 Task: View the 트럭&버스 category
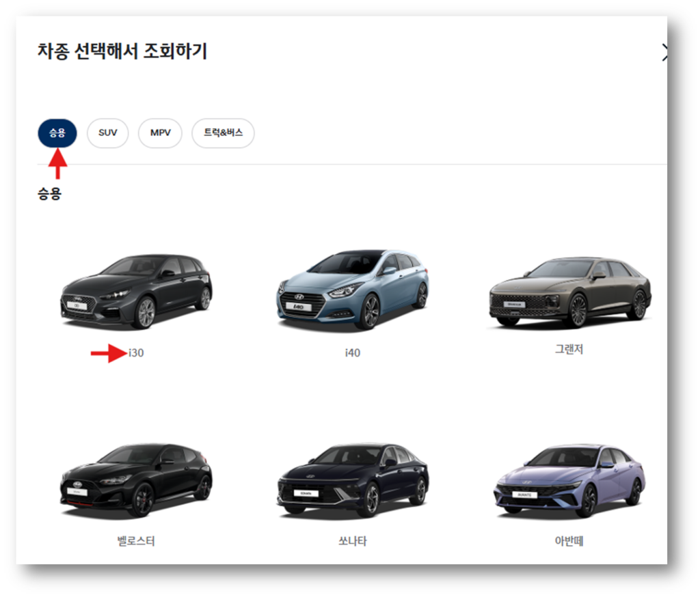[x=223, y=133]
